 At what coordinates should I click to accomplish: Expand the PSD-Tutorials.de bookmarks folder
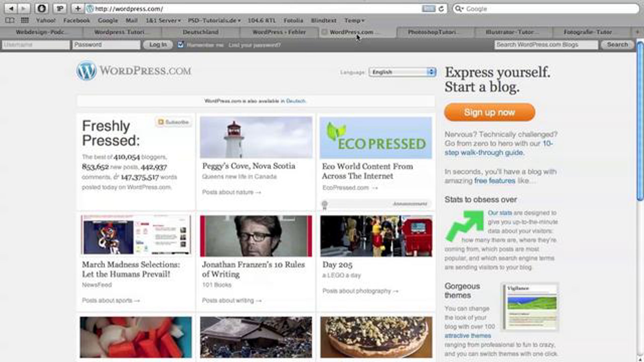click(214, 20)
